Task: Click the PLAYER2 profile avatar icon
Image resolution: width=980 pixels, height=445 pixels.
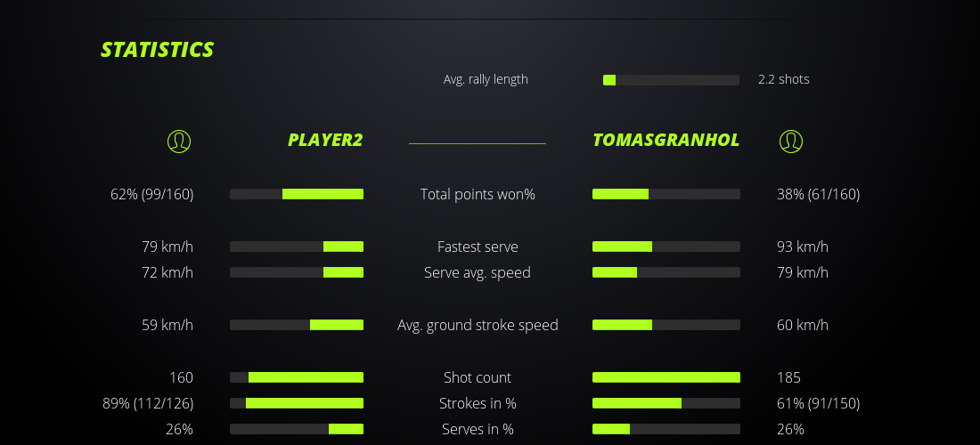Action: pos(179,141)
